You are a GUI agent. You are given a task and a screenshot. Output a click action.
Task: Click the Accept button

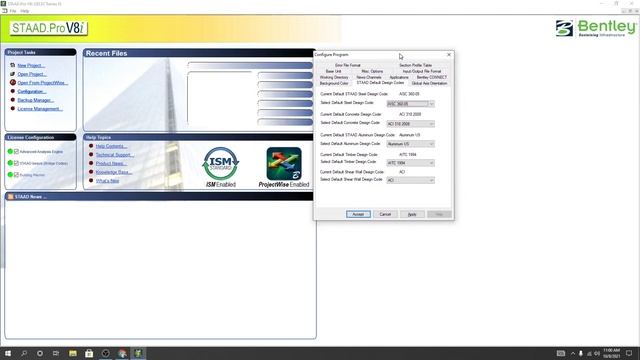(x=358, y=214)
